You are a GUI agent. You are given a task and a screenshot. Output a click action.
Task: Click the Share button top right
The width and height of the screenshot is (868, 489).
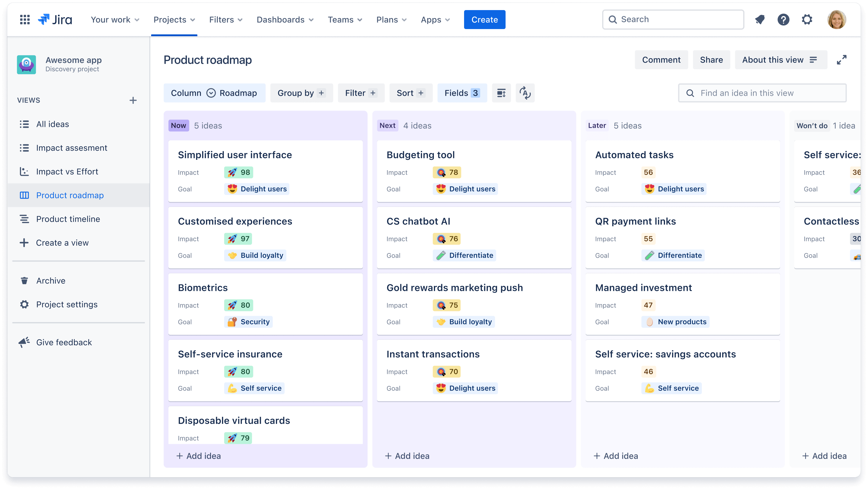(711, 60)
